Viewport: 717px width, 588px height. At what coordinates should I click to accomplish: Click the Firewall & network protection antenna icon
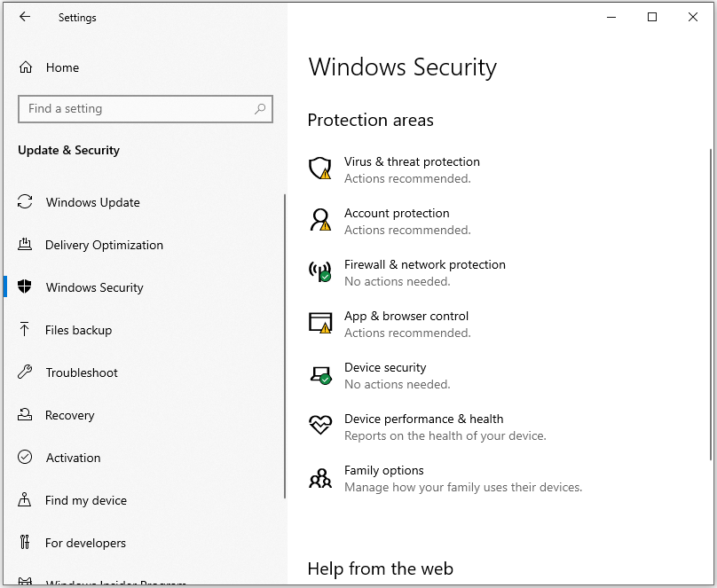(319, 271)
